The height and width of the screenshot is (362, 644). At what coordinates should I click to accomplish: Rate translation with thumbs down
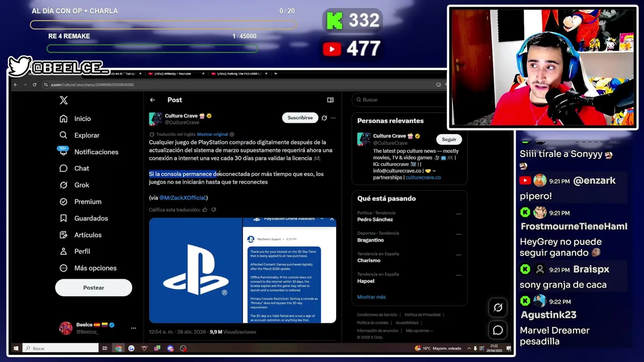pos(213,210)
